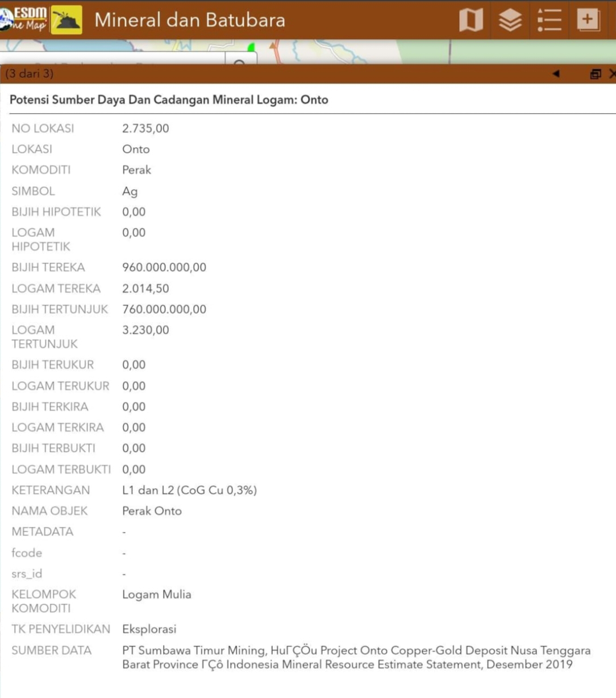
Task: Open the layer list stack icon
Action: click(x=510, y=20)
